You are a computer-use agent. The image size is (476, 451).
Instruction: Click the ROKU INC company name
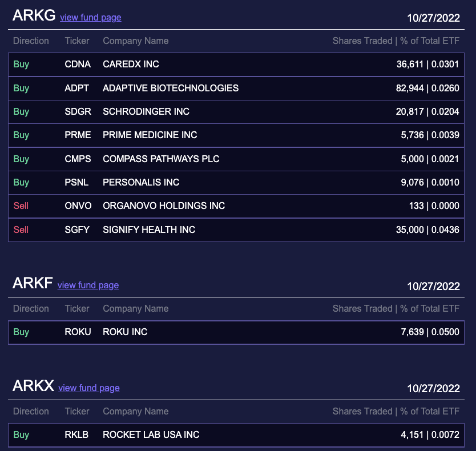pos(125,332)
